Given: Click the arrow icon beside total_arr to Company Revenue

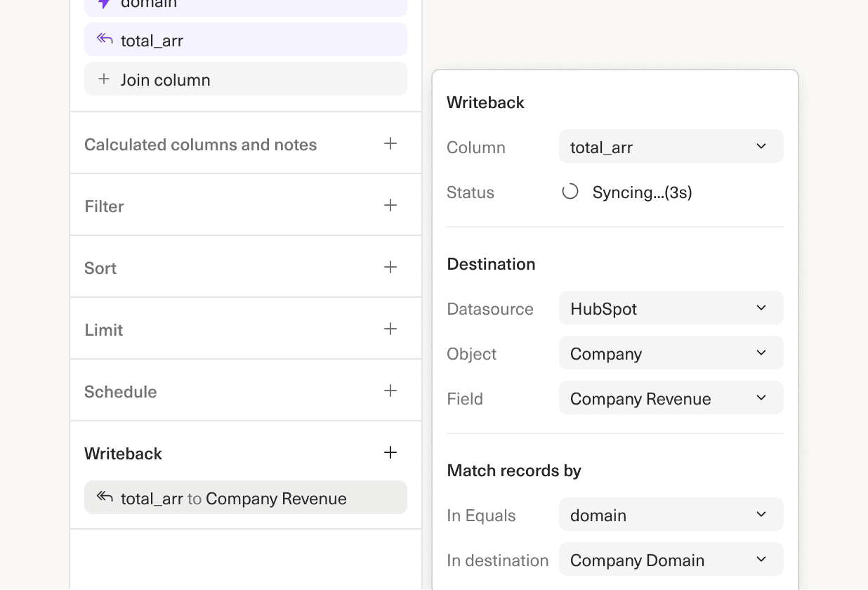Looking at the screenshot, I should 104,497.
